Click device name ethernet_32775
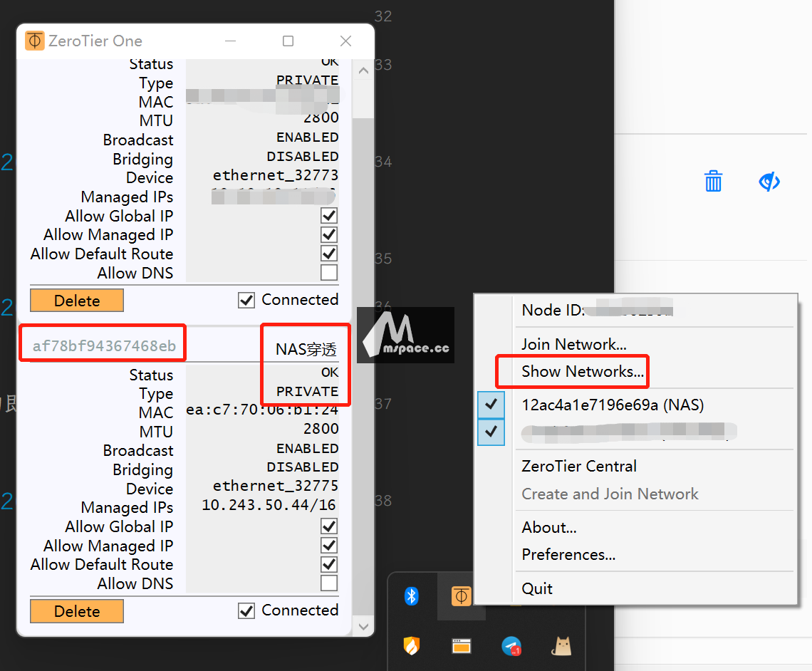 [x=276, y=487]
